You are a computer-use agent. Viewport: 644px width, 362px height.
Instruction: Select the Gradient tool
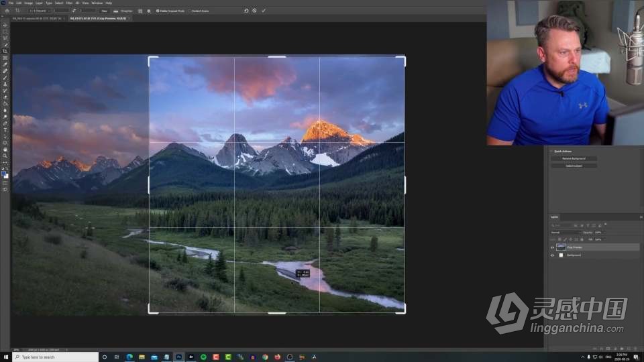5,104
